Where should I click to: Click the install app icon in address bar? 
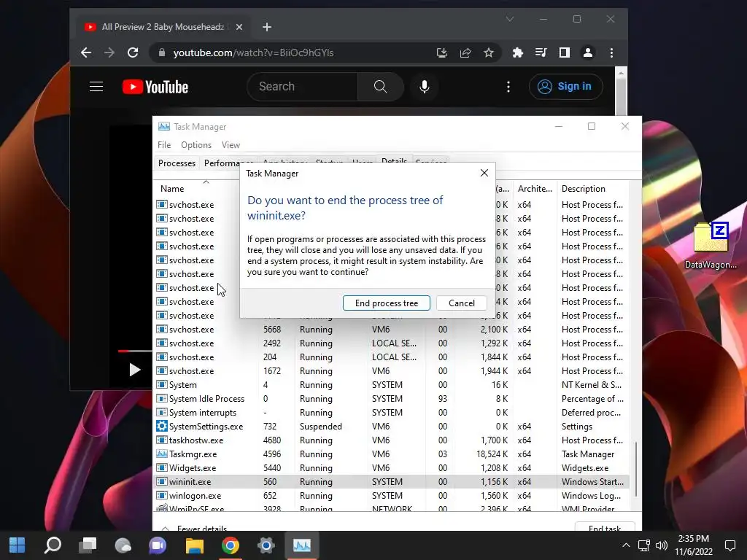(441, 52)
